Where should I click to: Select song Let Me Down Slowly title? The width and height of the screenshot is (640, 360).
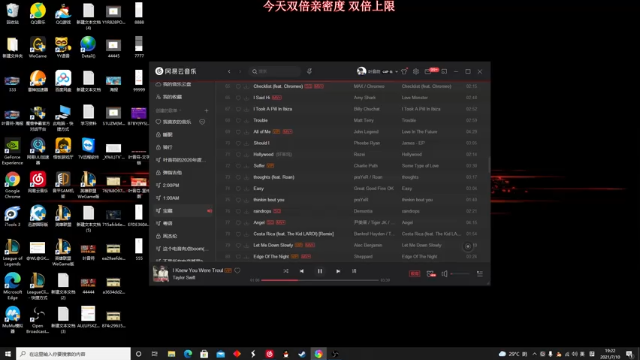[x=273, y=245]
